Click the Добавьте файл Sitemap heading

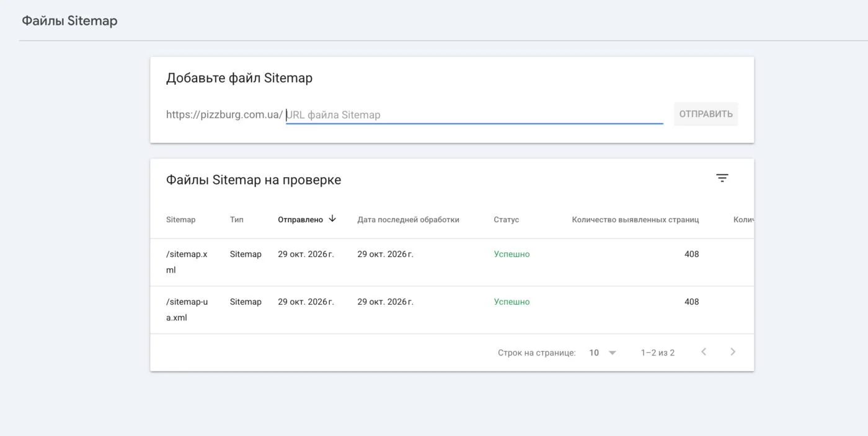tap(239, 78)
